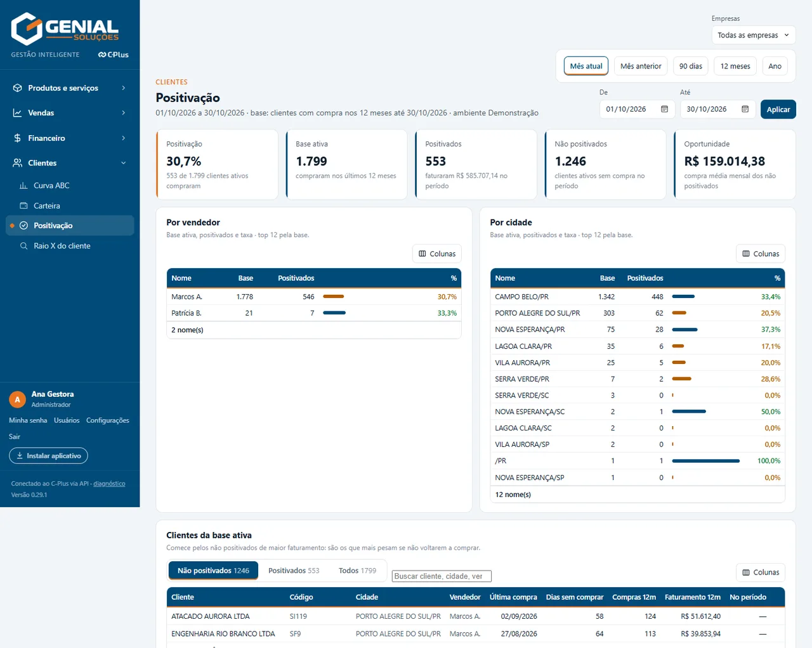The image size is (812, 648).
Task: Select the Ano period
Action: coord(775,66)
